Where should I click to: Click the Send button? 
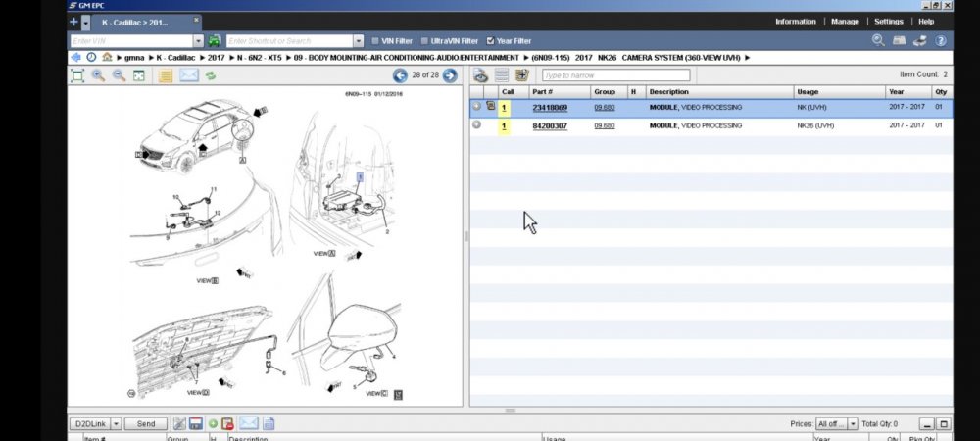[x=146, y=423]
